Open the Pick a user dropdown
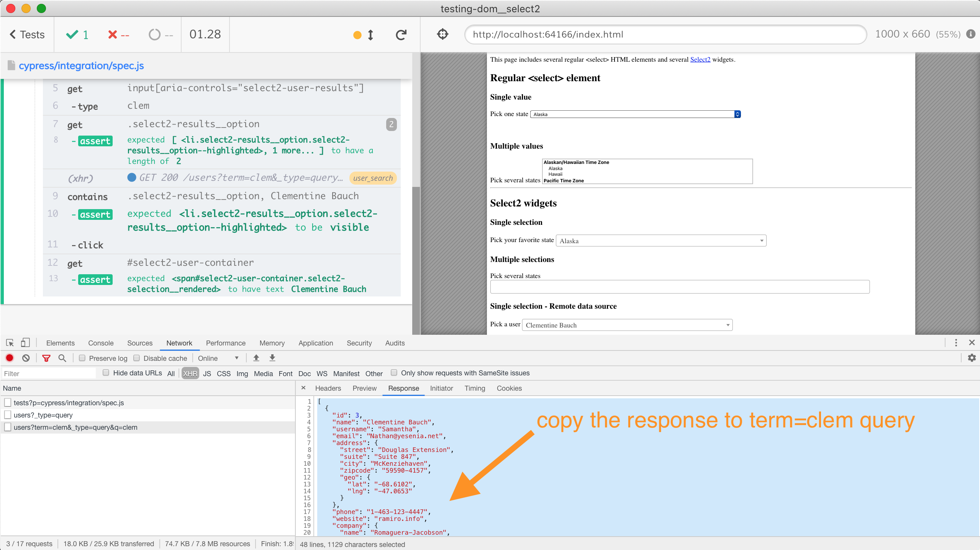The width and height of the screenshot is (980, 550). pos(627,325)
